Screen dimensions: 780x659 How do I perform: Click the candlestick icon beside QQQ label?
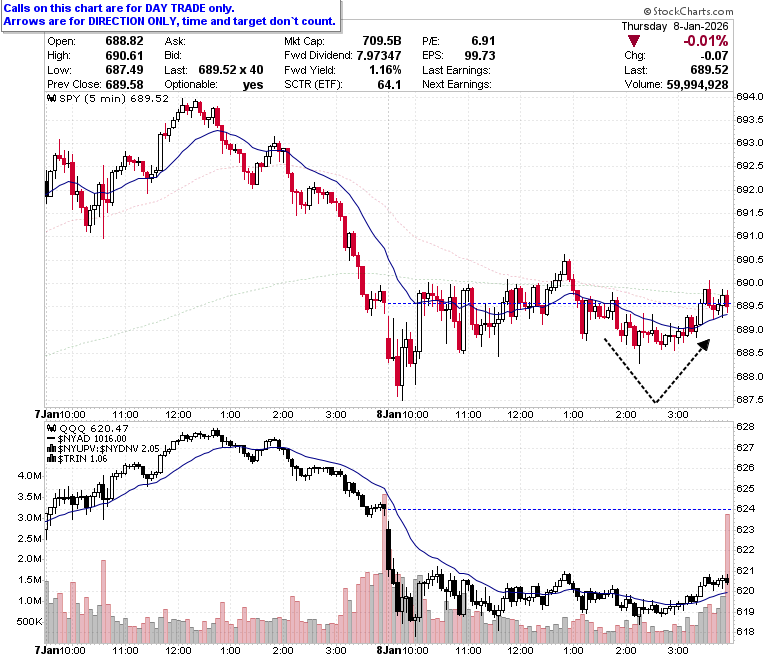coord(52,428)
